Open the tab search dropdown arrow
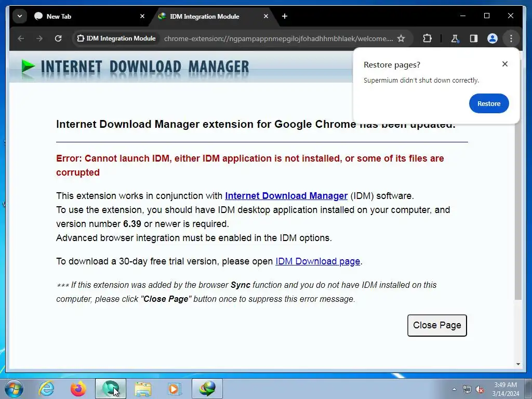The height and width of the screenshot is (399, 532). coord(20,16)
